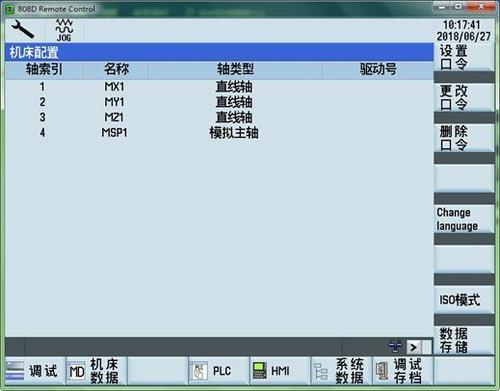Select the 删除口令 softkey
The height and width of the screenshot is (391, 500).
pos(464,138)
